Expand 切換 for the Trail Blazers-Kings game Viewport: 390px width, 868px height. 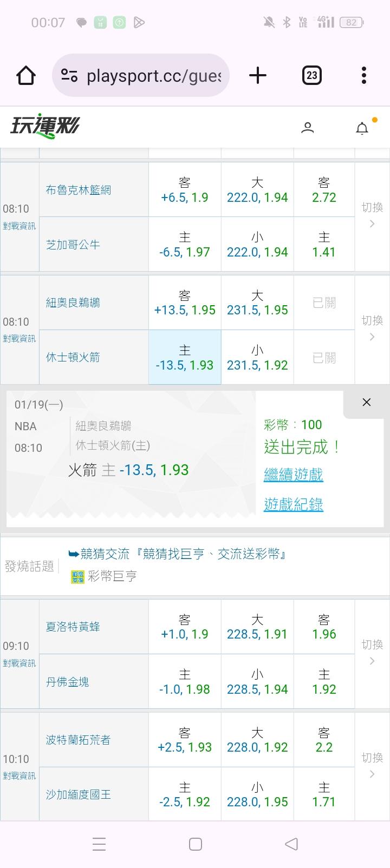[x=372, y=765]
